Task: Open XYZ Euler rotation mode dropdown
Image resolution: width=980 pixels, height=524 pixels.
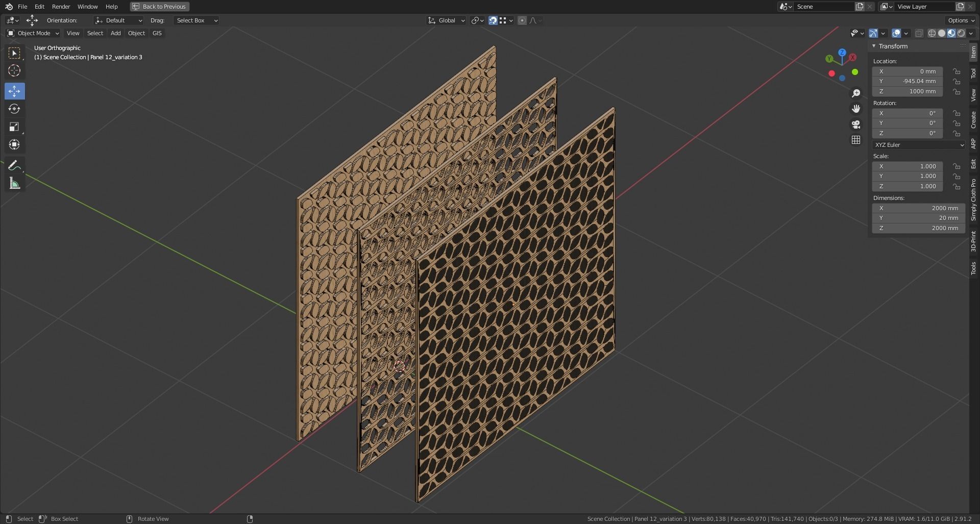Action: point(919,145)
